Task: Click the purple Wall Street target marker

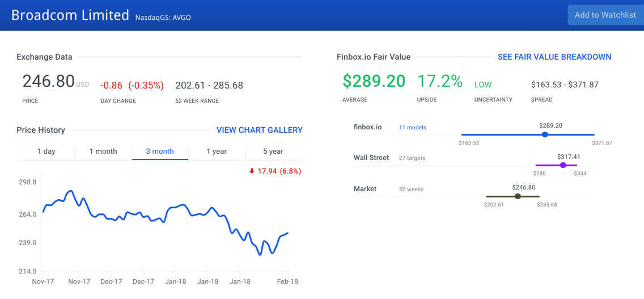Action: point(563,165)
